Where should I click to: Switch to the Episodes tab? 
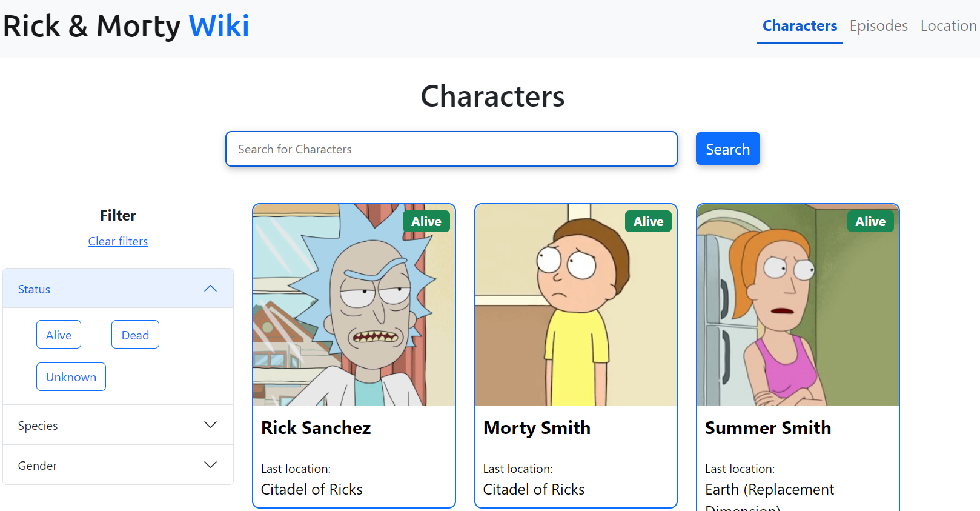pyautogui.click(x=878, y=26)
